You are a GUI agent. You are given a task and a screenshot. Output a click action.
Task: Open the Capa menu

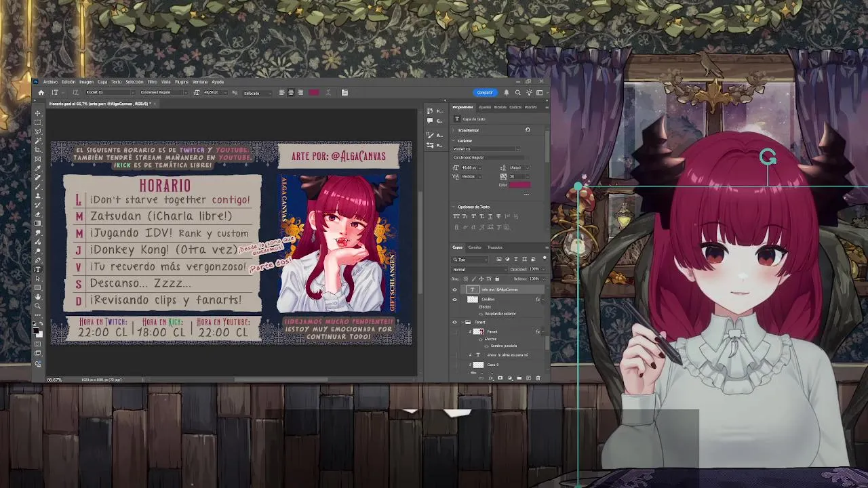pyautogui.click(x=102, y=82)
